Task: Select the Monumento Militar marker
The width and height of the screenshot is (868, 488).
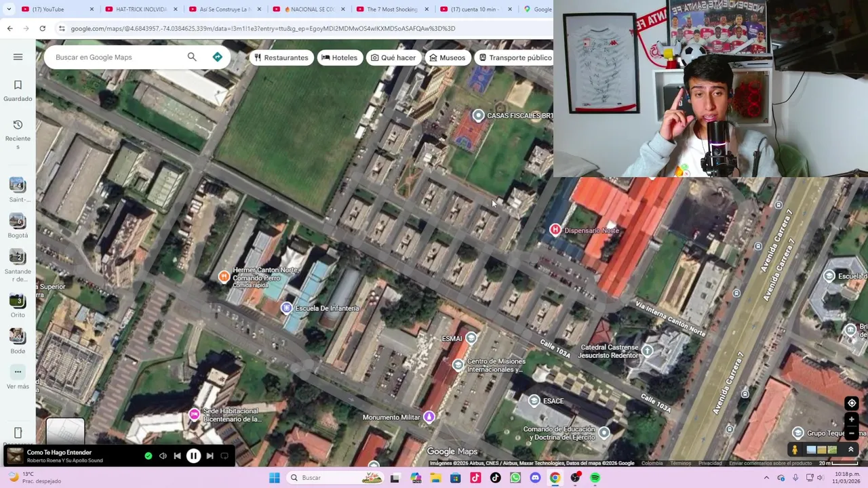Action: (x=429, y=418)
